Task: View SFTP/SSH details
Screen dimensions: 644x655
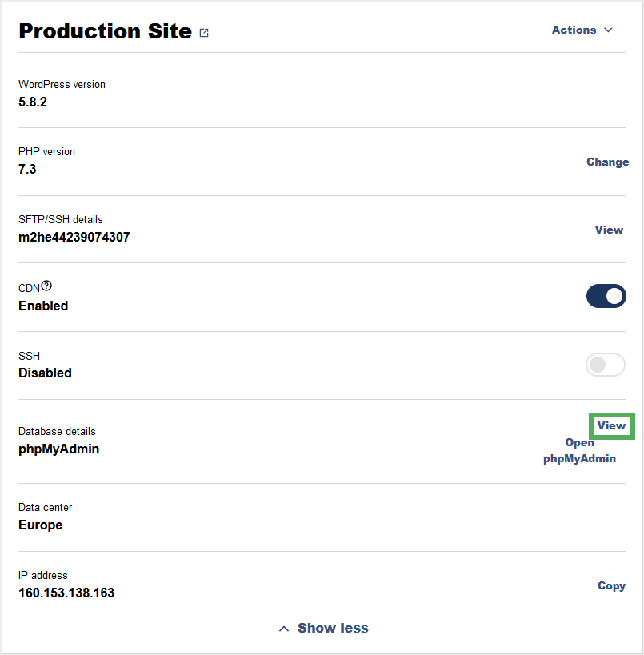Action: pyautogui.click(x=609, y=230)
